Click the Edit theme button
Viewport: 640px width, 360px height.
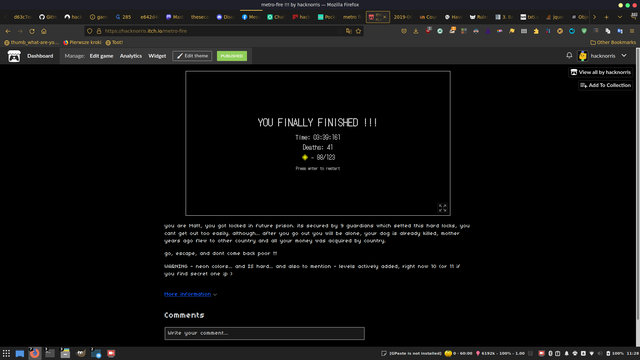point(192,56)
